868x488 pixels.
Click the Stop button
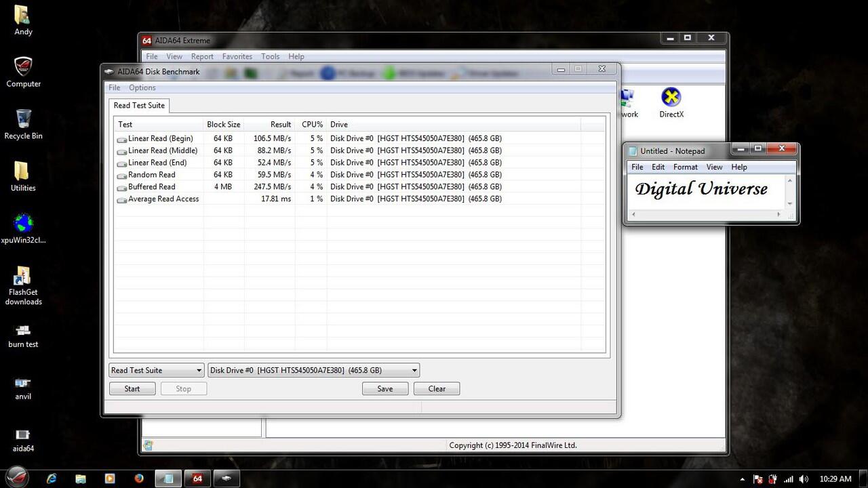tap(183, 388)
